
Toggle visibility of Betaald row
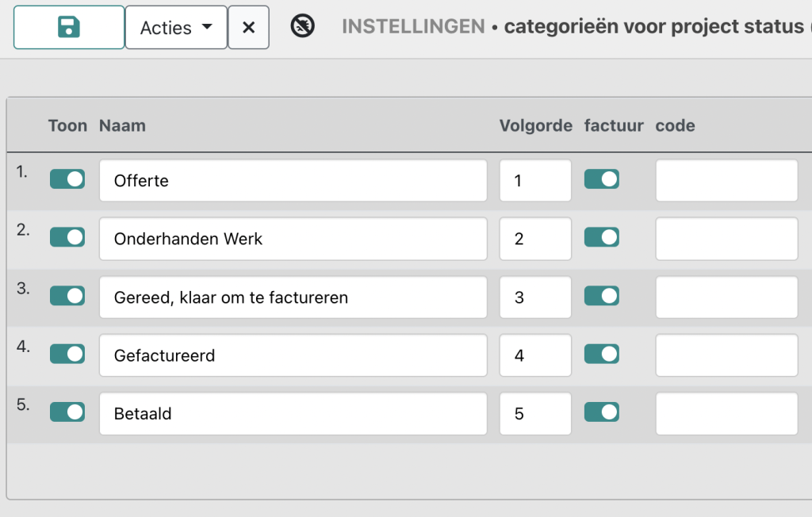(67, 412)
